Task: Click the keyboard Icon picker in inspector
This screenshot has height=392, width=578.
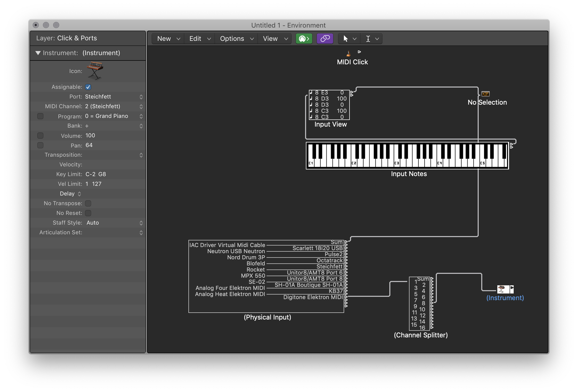Action: [94, 71]
